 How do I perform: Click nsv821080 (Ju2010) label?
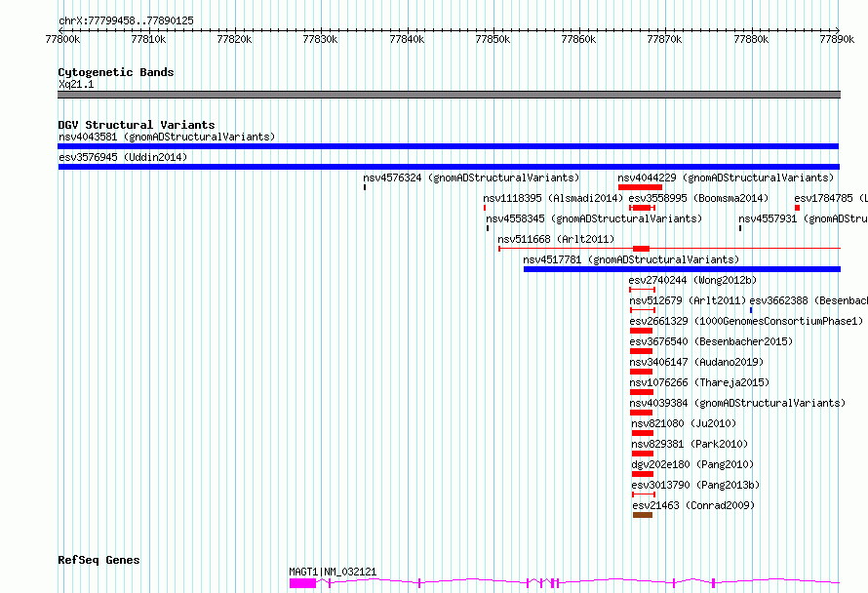pos(684,423)
